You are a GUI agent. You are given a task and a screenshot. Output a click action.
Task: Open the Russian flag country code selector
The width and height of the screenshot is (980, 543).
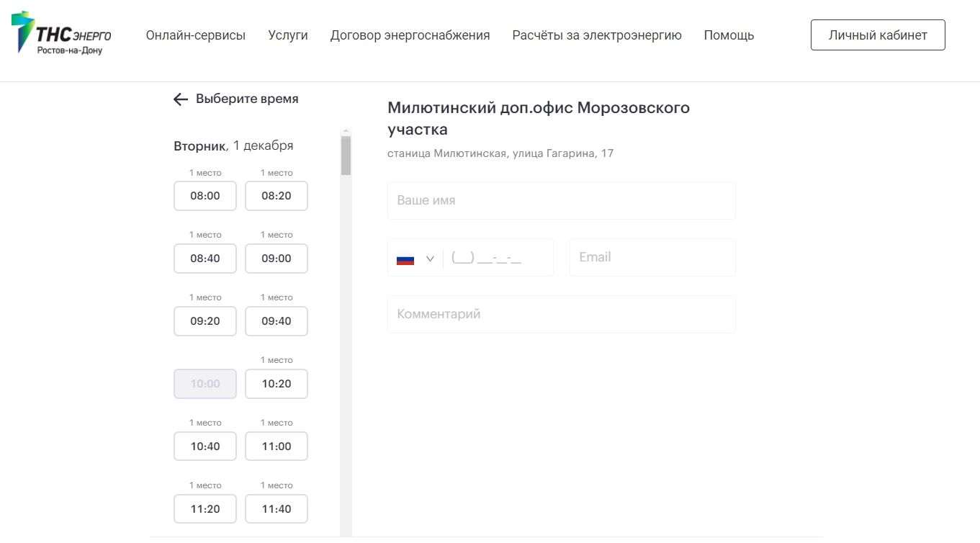415,259
